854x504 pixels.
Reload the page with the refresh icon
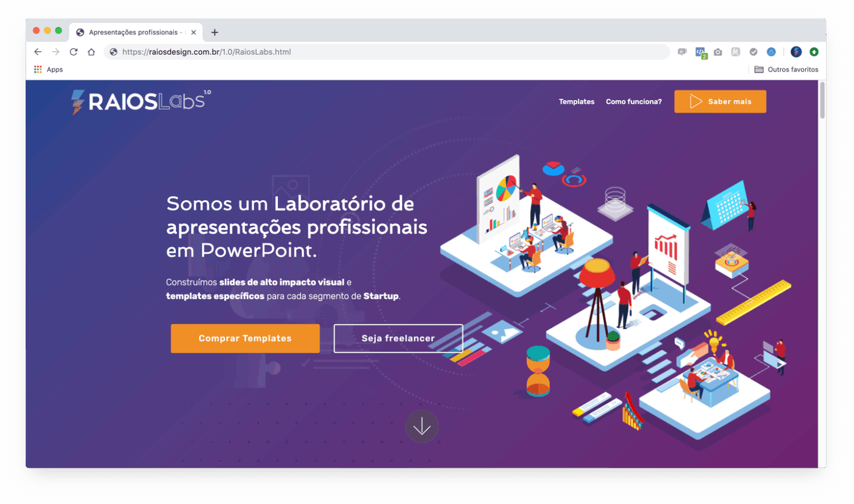(x=73, y=52)
